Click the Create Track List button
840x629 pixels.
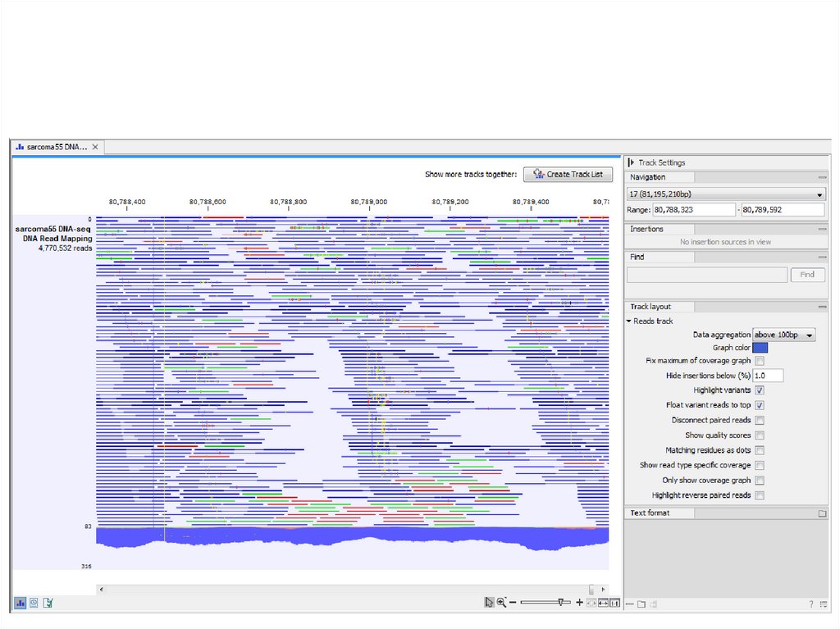point(568,174)
